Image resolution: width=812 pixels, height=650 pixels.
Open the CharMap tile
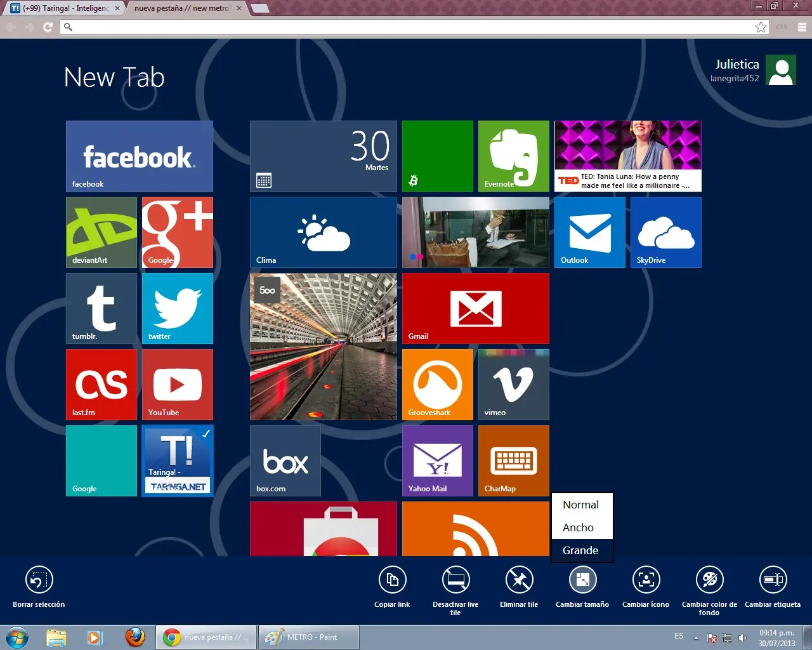(514, 461)
